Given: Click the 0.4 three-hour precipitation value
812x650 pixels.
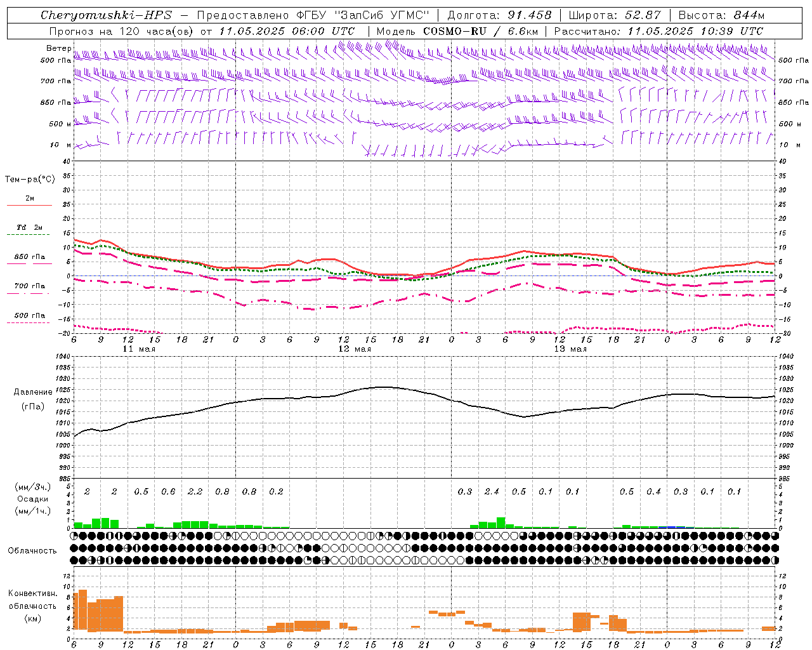Looking at the screenshot, I should [653, 492].
